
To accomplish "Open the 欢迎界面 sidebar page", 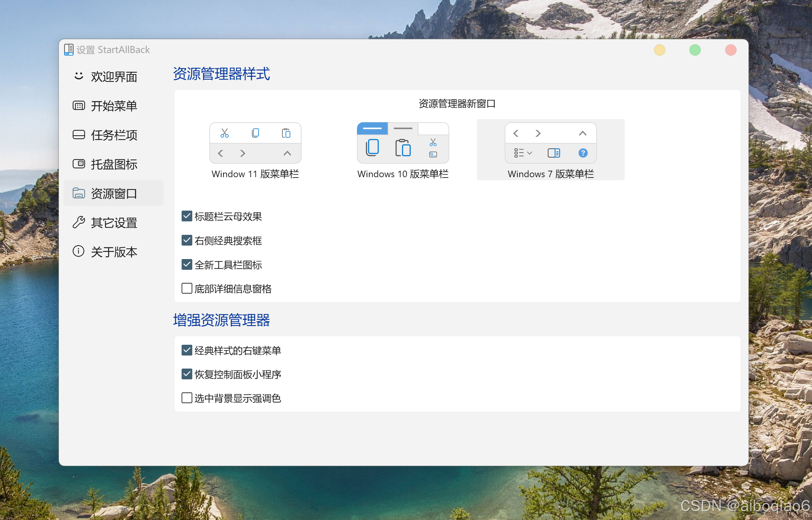I will click(x=113, y=76).
